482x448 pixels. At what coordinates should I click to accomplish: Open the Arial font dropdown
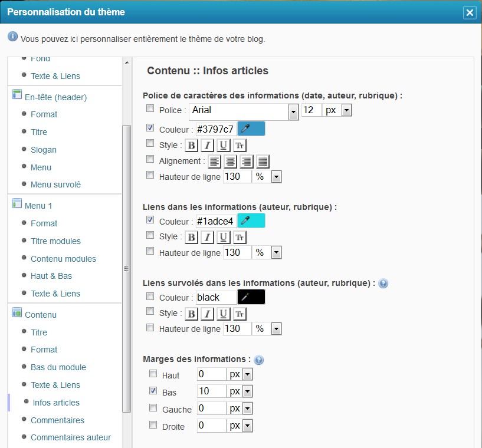pos(293,111)
